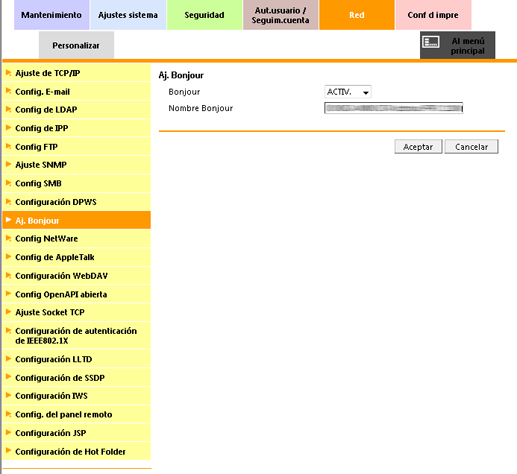Click arrow icon beside Config. E-mail
The width and height of the screenshot is (517, 474).
click(x=9, y=91)
